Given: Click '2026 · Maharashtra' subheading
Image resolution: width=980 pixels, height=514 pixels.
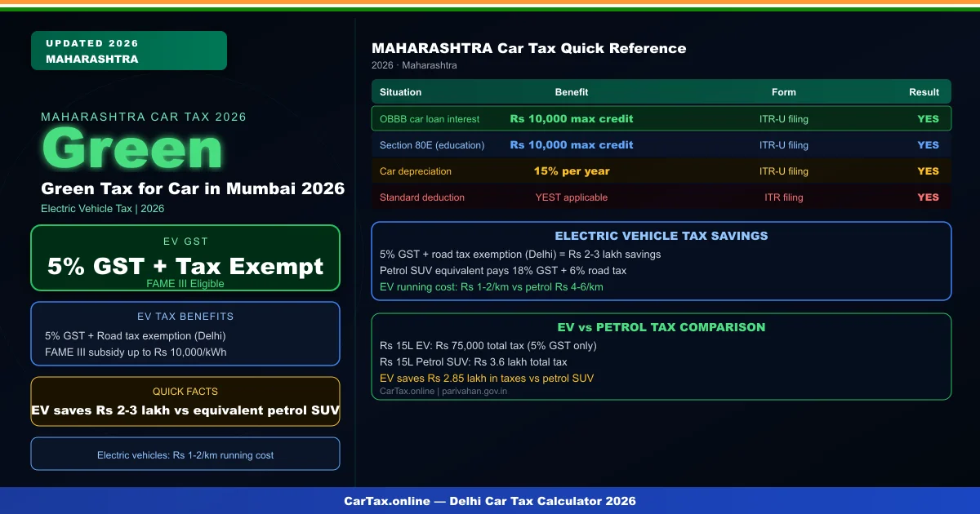Looking at the screenshot, I should click(414, 65).
